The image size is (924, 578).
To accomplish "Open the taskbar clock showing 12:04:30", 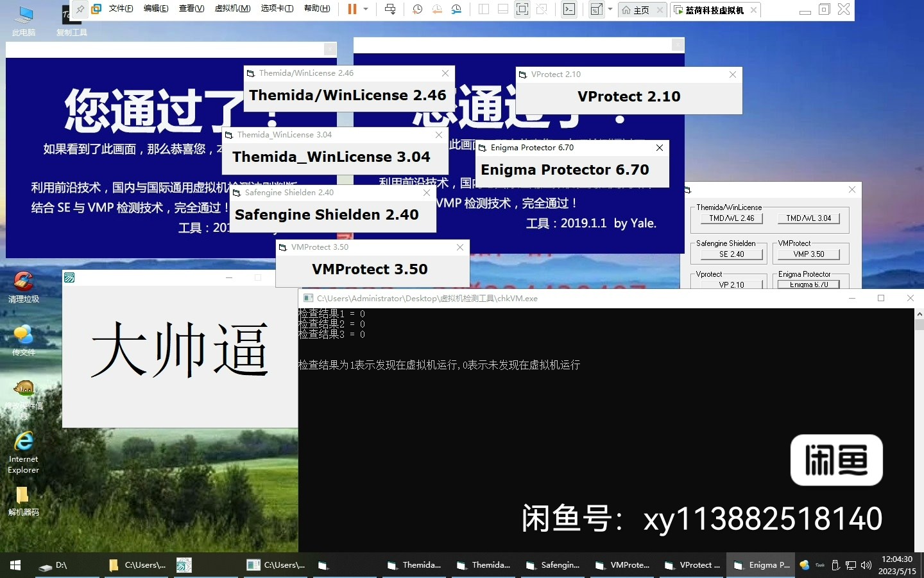I will tap(897, 565).
